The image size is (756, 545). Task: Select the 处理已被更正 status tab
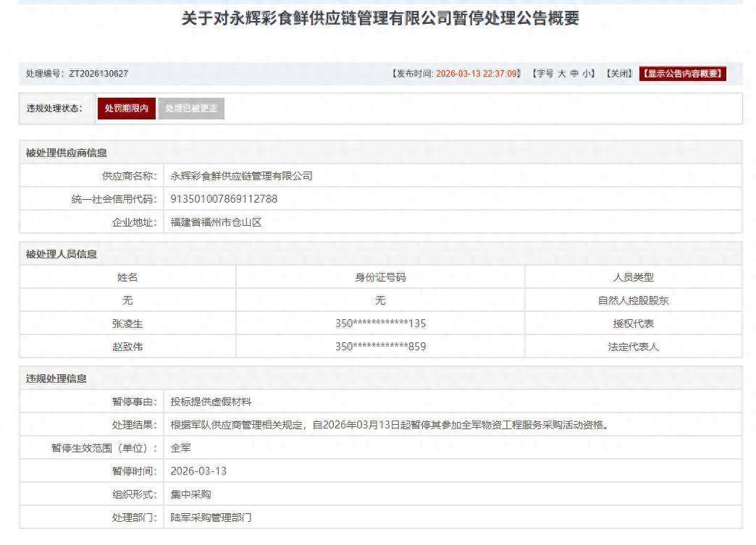click(191, 109)
